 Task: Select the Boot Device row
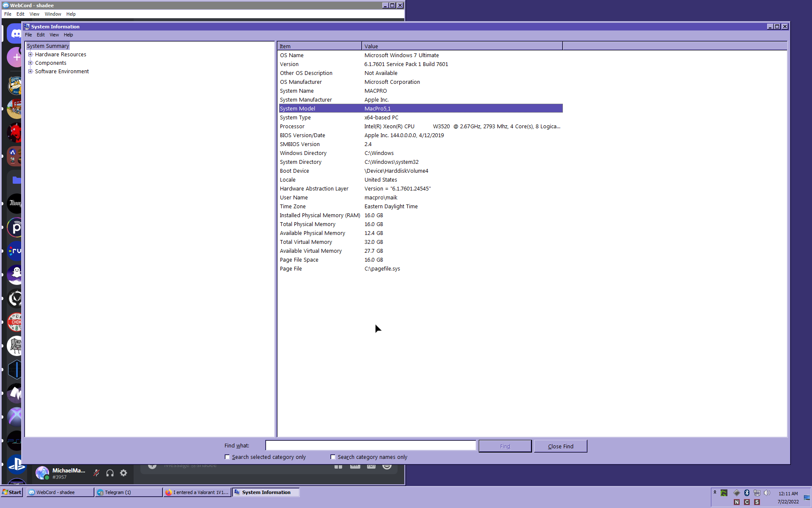tap(421, 171)
